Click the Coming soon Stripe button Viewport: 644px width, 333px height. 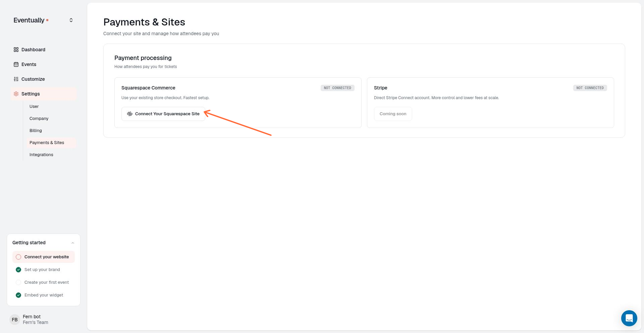click(x=393, y=114)
